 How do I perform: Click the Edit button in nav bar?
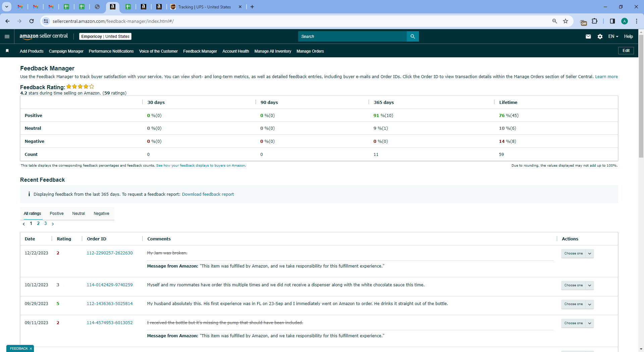point(626,51)
